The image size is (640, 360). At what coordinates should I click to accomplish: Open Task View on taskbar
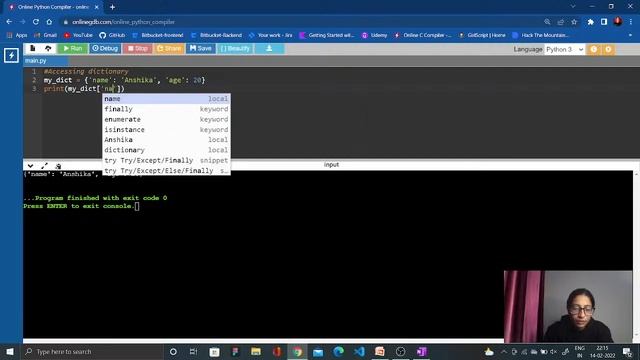pos(193,351)
